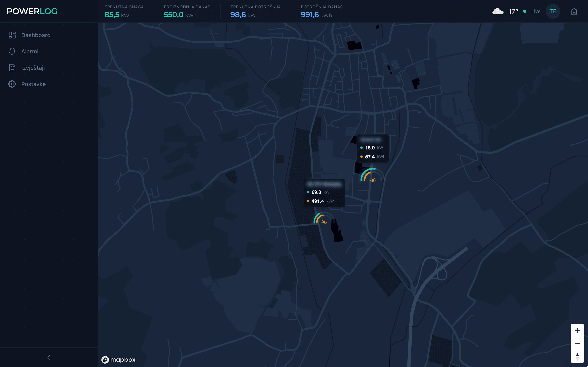Click the green Live status indicator
This screenshot has height=367, width=588.
pos(525,11)
